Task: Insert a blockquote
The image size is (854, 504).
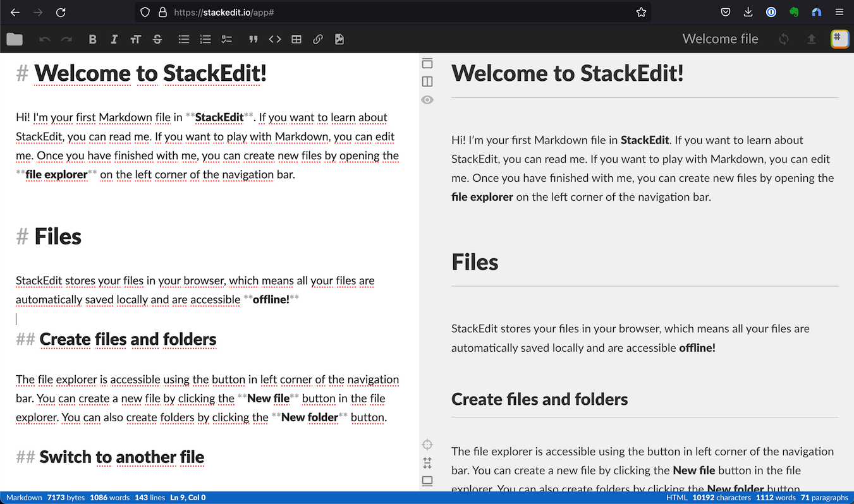Action: [253, 39]
